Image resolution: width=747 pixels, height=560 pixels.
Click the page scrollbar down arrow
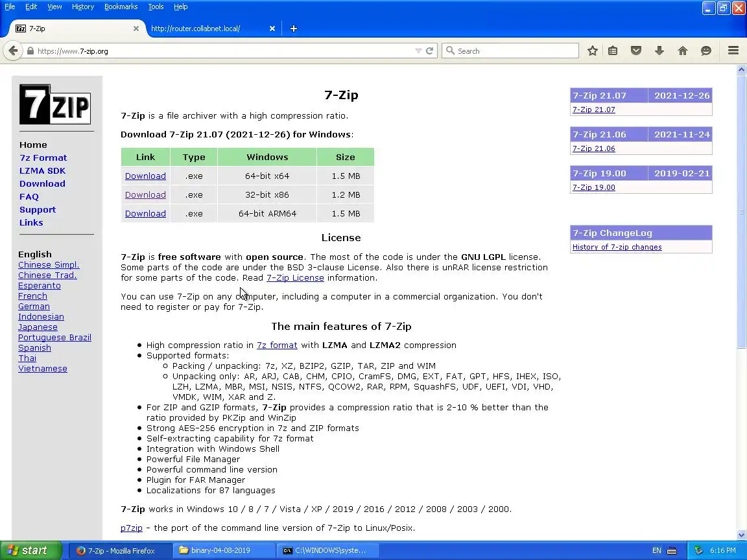741,535
